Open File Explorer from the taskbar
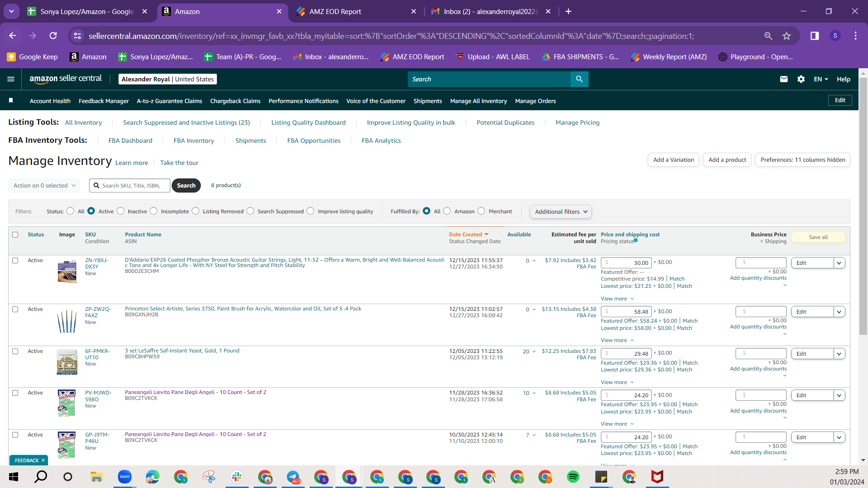This screenshot has width=868, height=488. pyautogui.click(x=97, y=477)
